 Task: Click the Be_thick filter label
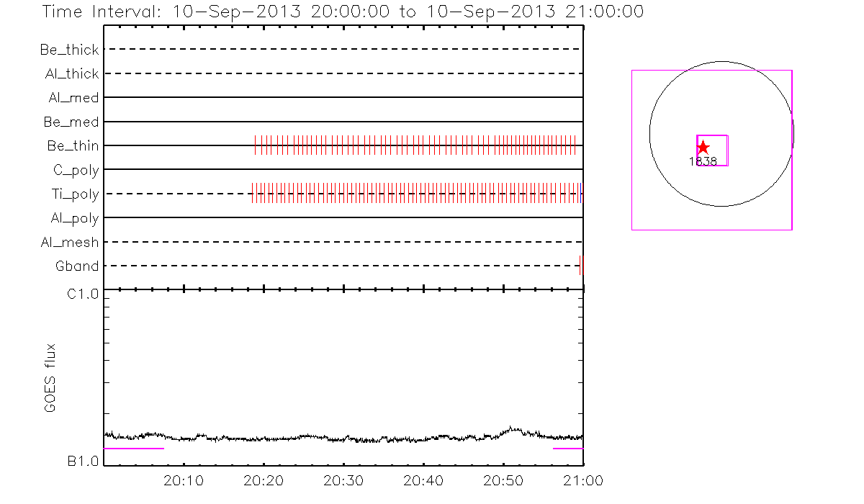[70, 50]
